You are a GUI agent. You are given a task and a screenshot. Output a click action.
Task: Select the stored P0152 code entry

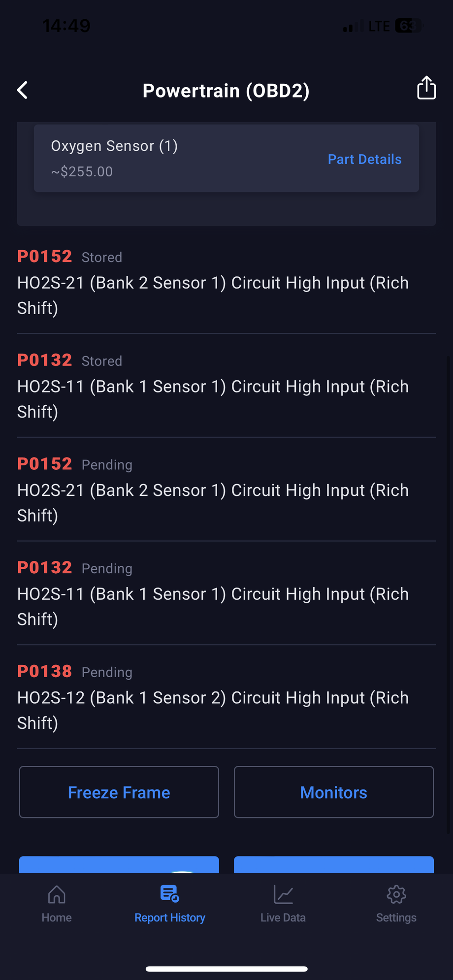tap(226, 283)
